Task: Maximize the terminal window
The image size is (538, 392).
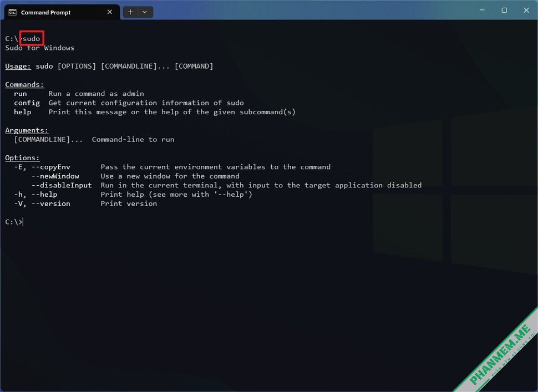Action: coord(504,10)
